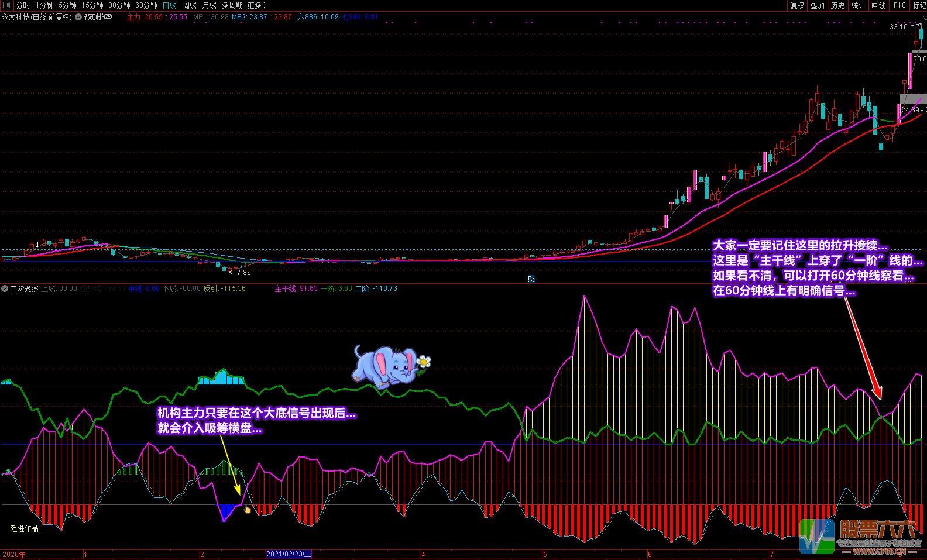This screenshot has height=560, width=927.
Task: Open the F10 company info
Action: (x=899, y=5)
